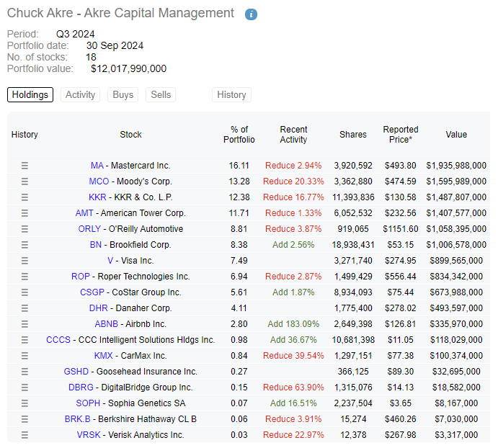Click the 'Reduce 63.90%' activity cell
Image resolution: width=498 pixels, height=448 pixels.
click(x=293, y=387)
